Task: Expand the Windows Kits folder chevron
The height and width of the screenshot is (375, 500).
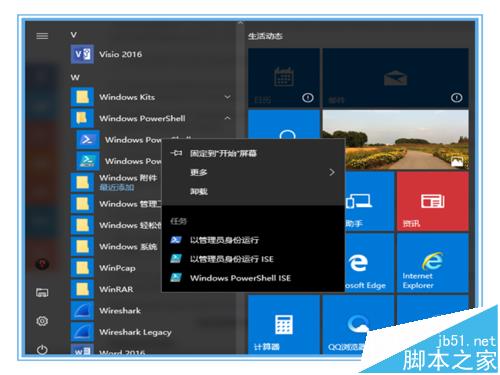Action: pos(228,97)
